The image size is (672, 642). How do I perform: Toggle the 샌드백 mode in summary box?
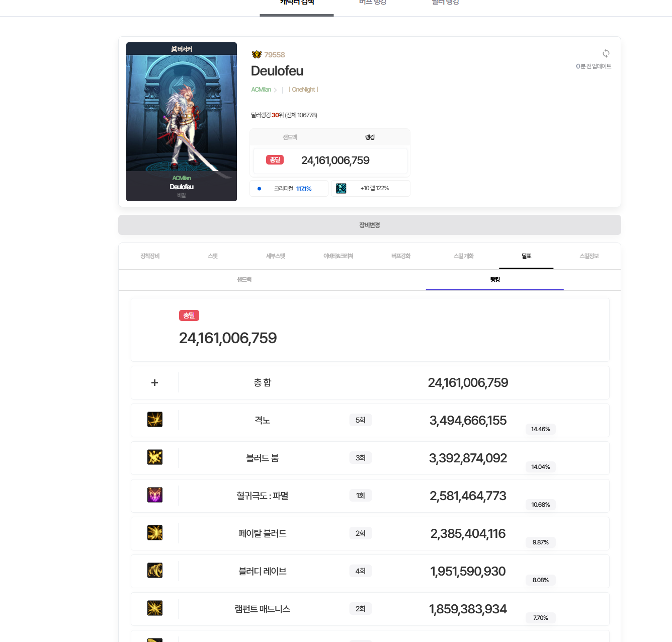click(x=290, y=137)
